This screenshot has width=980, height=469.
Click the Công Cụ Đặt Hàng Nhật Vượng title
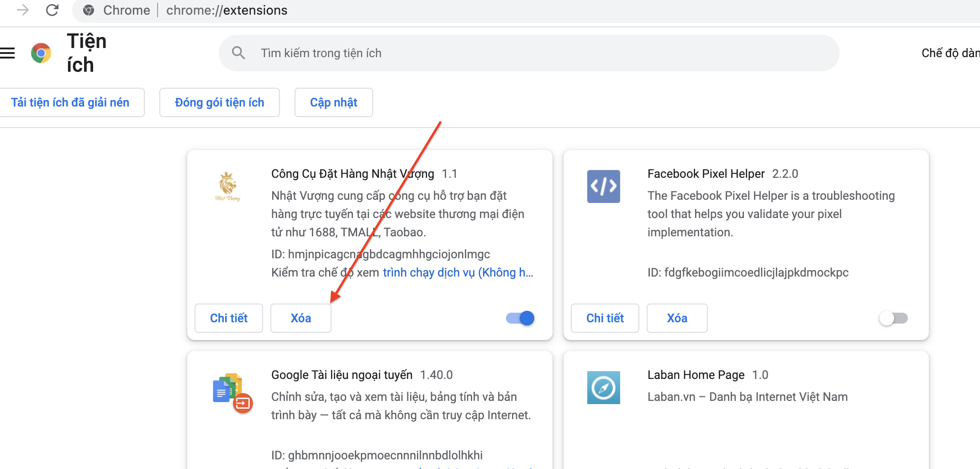[x=353, y=174]
